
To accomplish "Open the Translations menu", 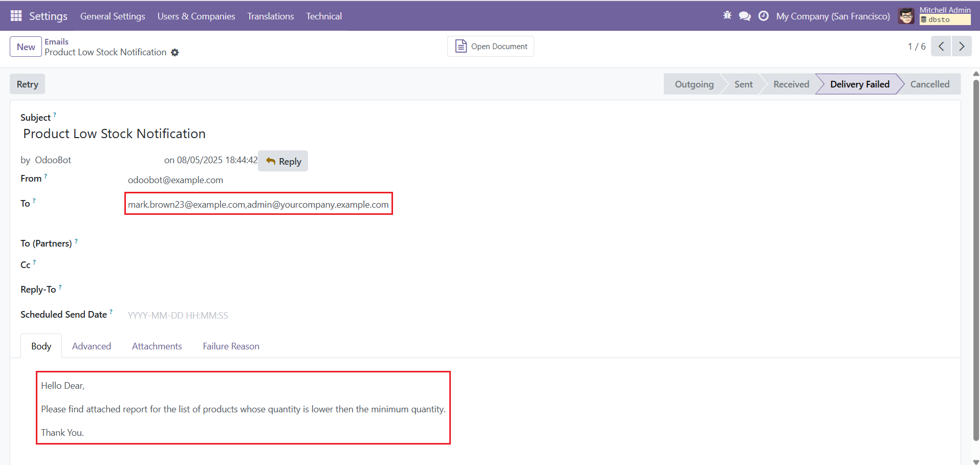I will tap(270, 16).
